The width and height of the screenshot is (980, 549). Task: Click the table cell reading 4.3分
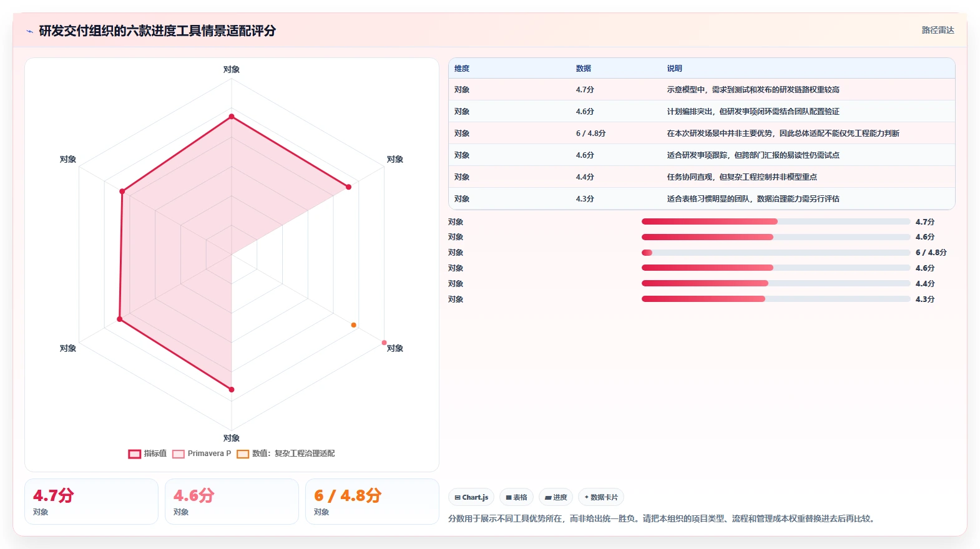point(585,199)
